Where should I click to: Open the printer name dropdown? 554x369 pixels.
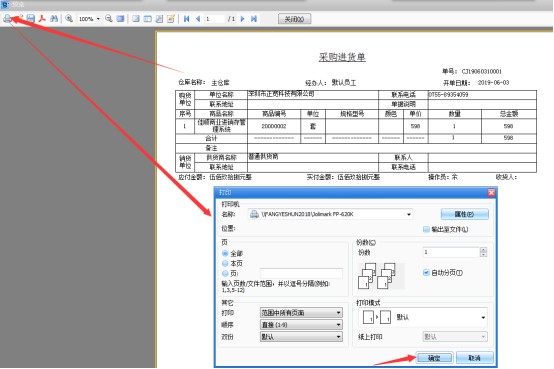click(409, 214)
